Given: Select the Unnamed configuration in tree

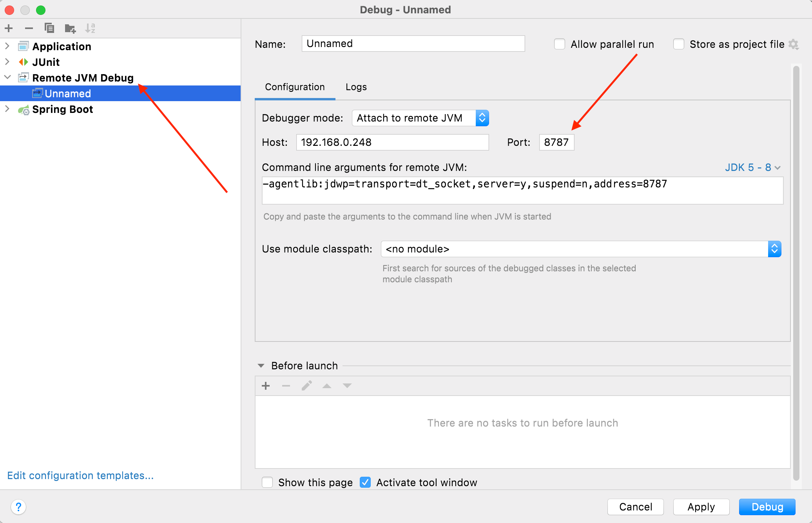Looking at the screenshot, I should click(x=120, y=93).
